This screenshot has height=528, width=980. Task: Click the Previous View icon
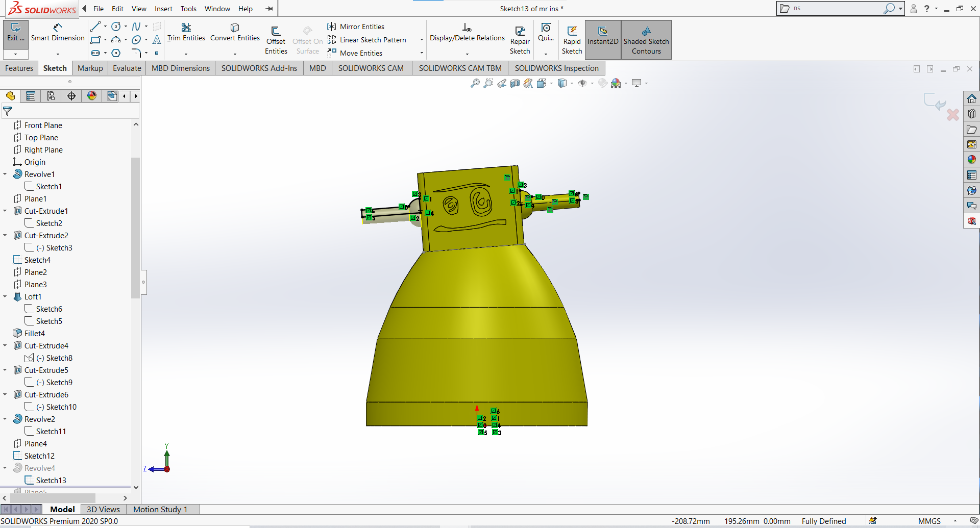[x=502, y=83]
